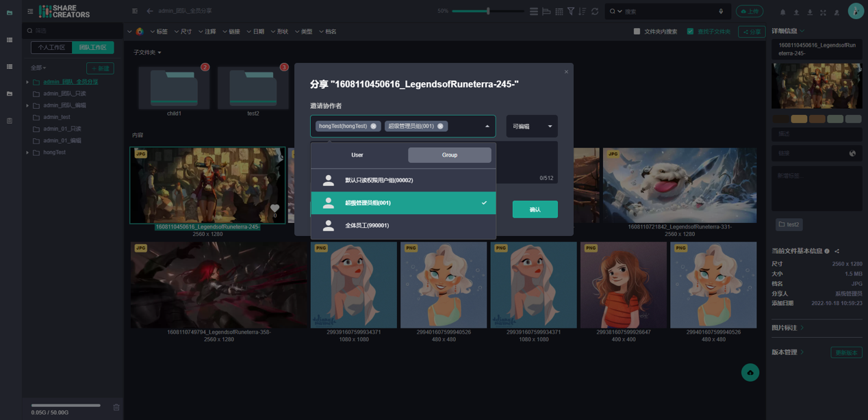Adjust the 50% thumbnail zoom slider
Screen dimensions: 868x420
click(487, 11)
